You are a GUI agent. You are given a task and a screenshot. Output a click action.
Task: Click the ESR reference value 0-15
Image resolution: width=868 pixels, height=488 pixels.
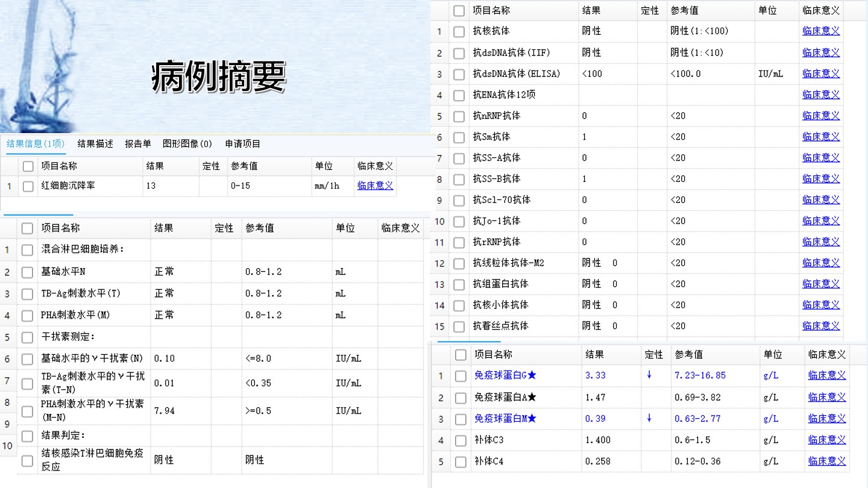pos(241,186)
